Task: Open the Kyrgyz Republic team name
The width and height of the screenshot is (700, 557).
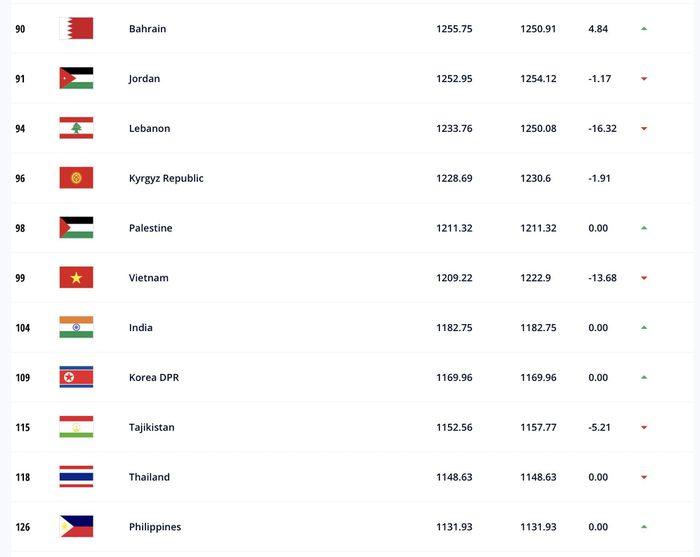Action: point(166,178)
